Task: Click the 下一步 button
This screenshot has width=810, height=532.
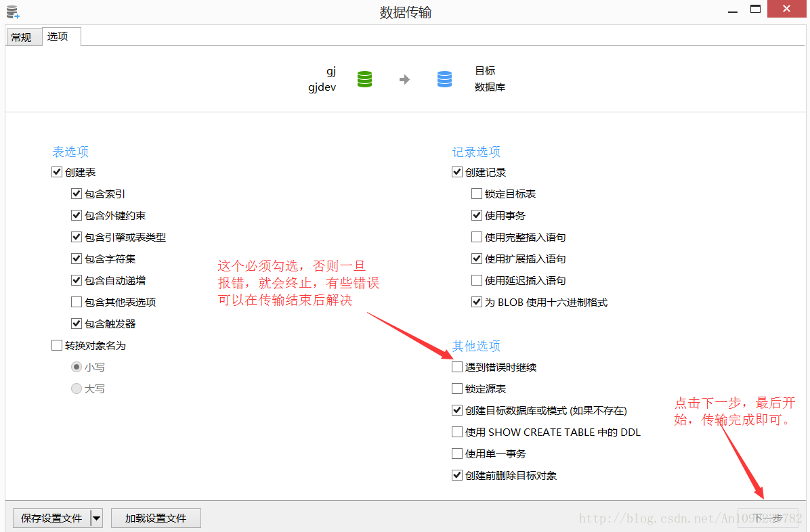Action: tap(767, 518)
